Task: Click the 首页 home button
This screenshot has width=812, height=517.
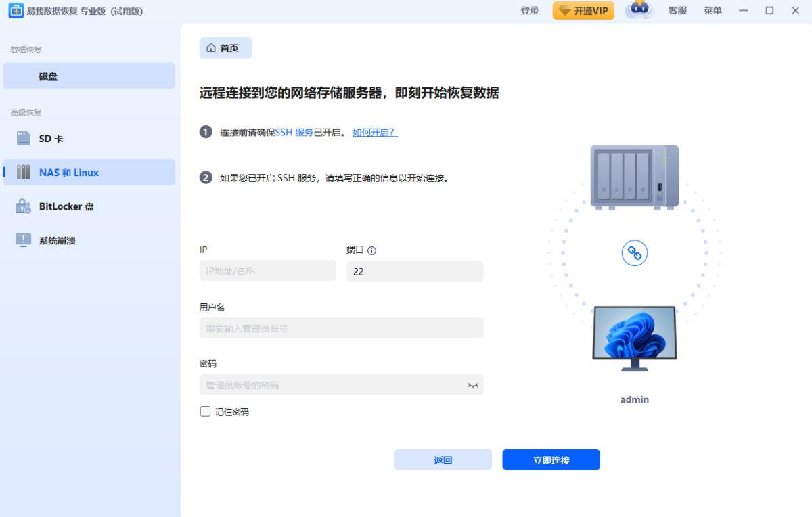Action: 227,47
